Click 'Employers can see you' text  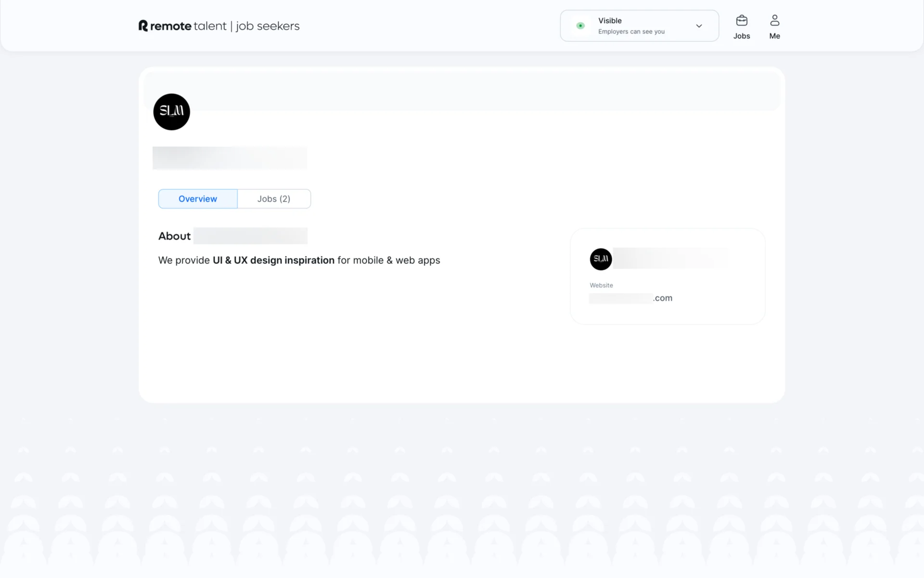631,32
